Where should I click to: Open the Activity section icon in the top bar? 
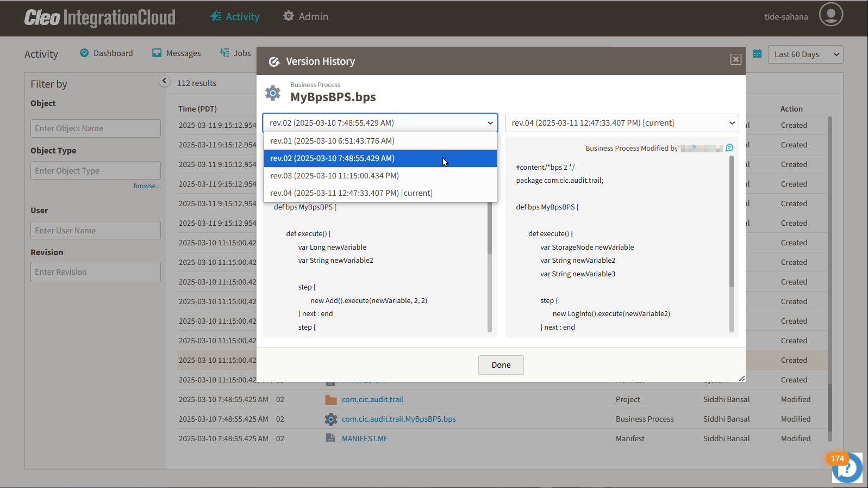[x=216, y=16]
